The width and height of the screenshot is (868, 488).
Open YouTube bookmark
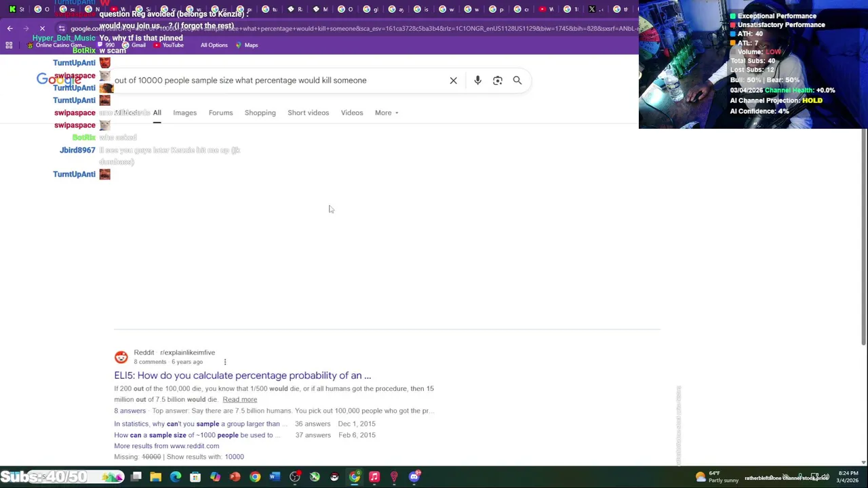pos(168,45)
